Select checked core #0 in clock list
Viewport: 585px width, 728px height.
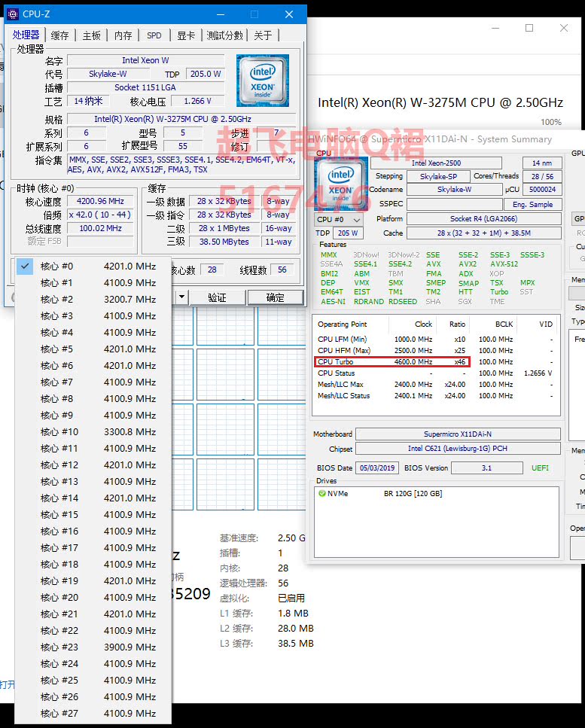pos(93,267)
